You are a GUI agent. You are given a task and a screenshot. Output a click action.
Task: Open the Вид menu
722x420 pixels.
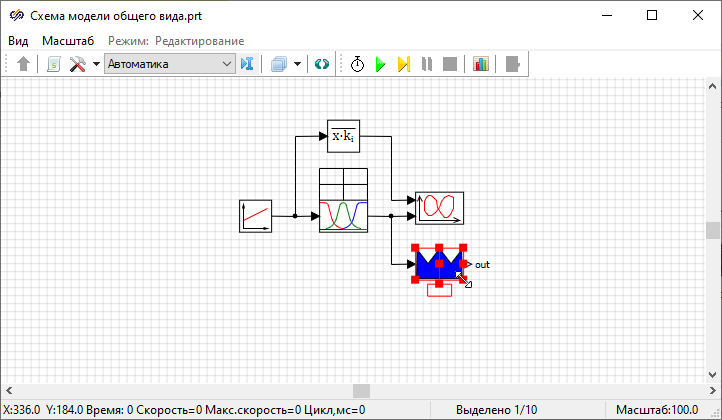(x=18, y=40)
